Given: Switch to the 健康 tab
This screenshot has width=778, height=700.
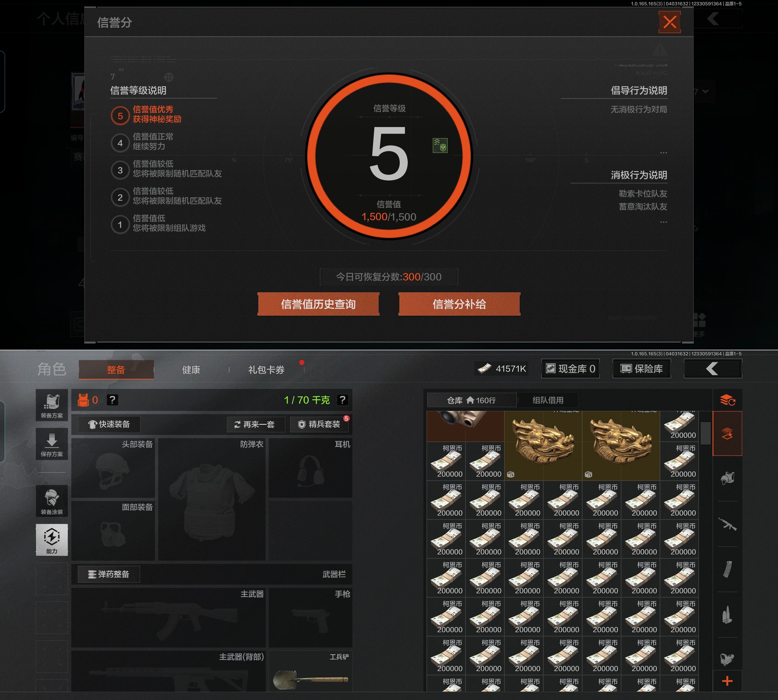Looking at the screenshot, I should click(x=191, y=370).
